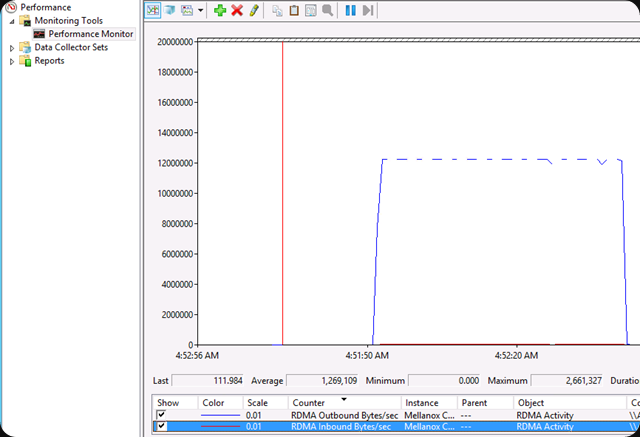
Task: Sort by the Show column header
Action: point(175,403)
